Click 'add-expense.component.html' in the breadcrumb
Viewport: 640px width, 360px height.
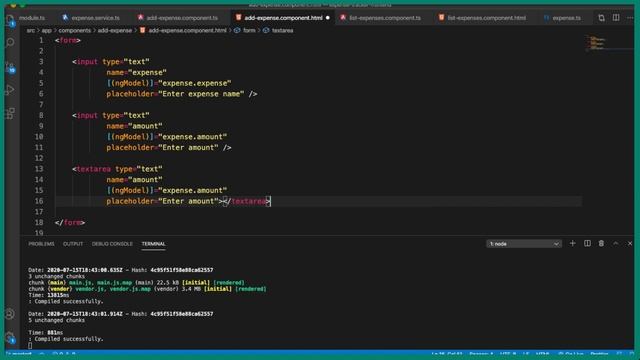click(187, 30)
